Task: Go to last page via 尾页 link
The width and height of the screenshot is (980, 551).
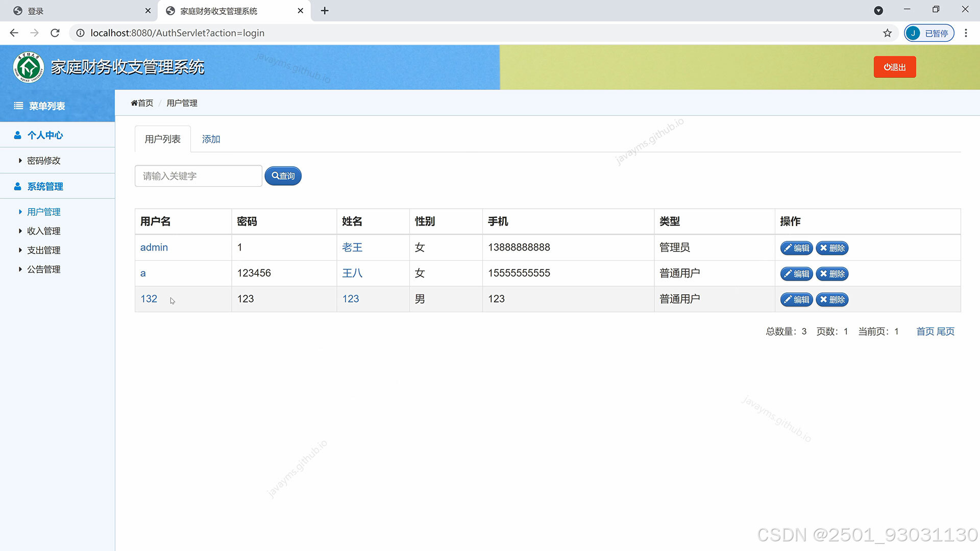Action: (x=945, y=332)
